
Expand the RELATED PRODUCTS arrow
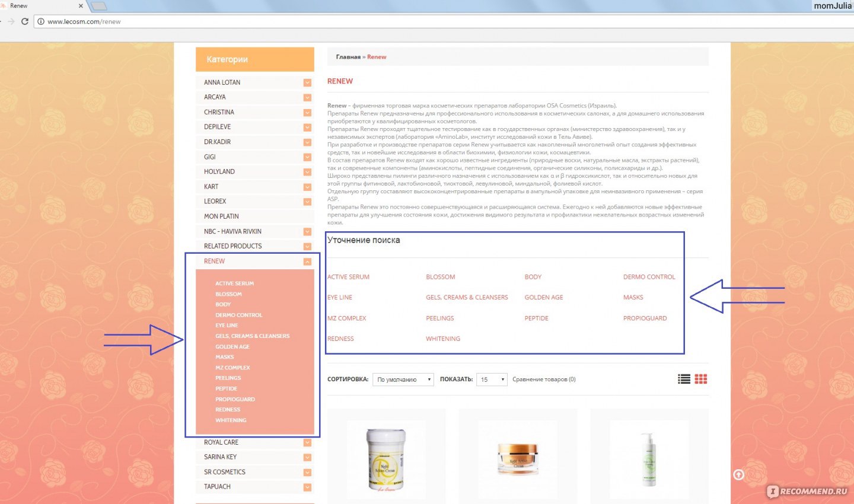307,247
